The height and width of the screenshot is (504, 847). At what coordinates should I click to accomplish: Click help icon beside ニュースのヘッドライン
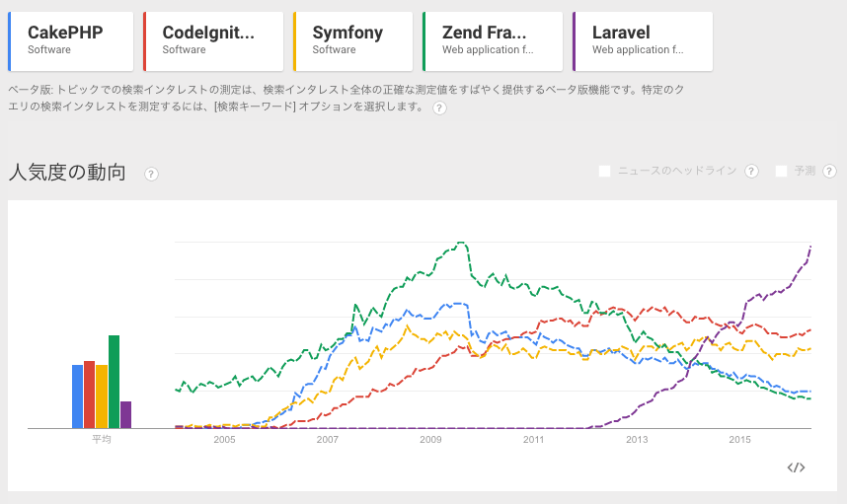[x=751, y=172]
